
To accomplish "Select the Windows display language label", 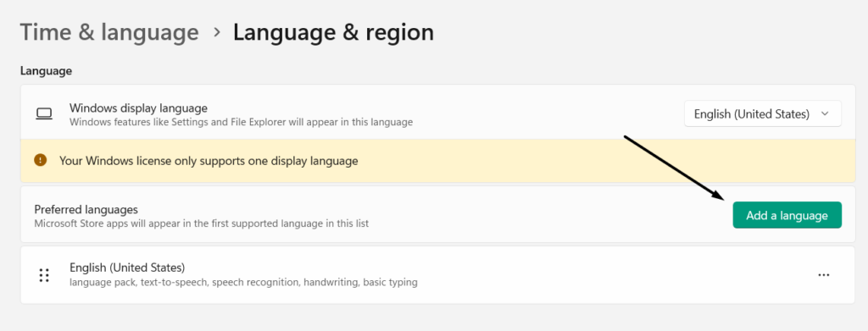I will pyautogui.click(x=138, y=108).
